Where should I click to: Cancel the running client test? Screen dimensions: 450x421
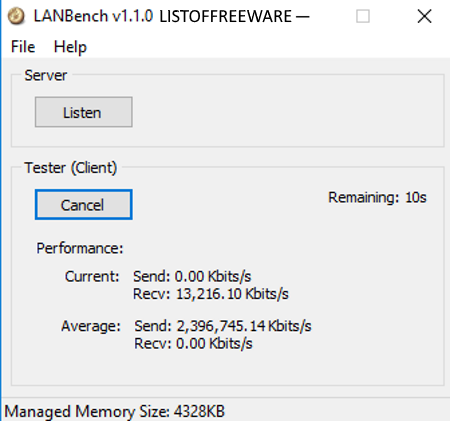(84, 204)
